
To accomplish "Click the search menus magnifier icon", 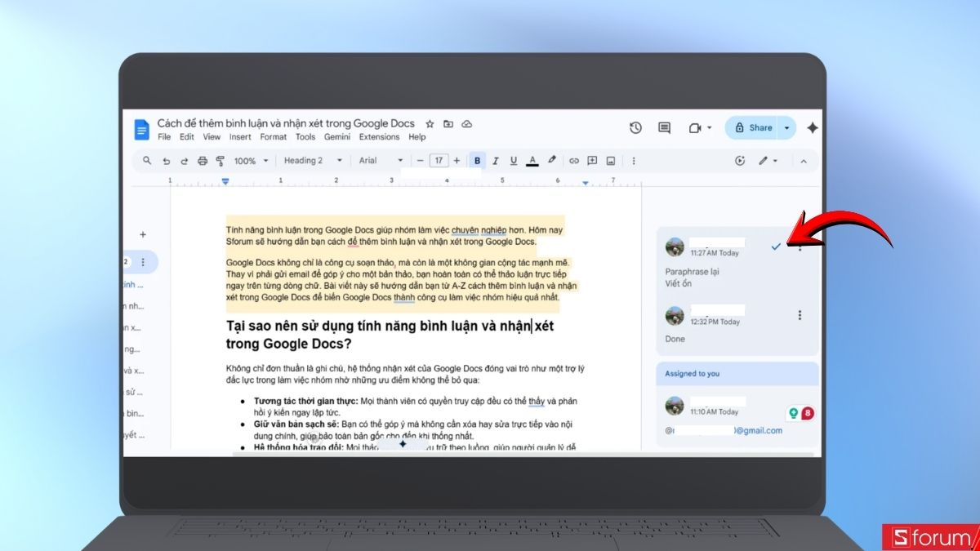I will click(x=147, y=161).
